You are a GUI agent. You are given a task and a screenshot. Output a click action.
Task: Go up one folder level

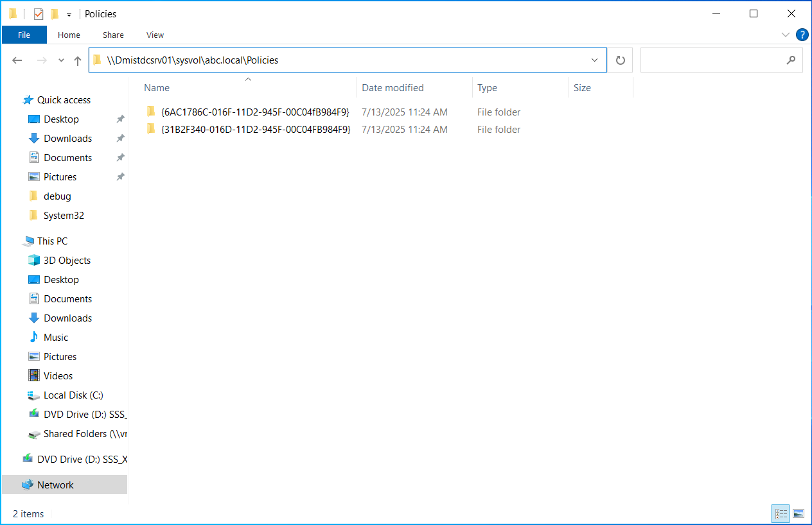(78, 60)
